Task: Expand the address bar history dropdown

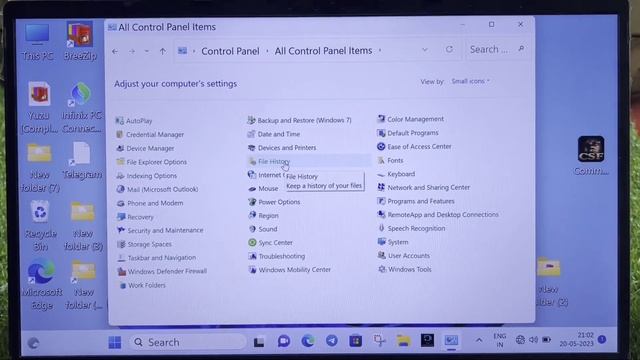Action: pos(424,50)
